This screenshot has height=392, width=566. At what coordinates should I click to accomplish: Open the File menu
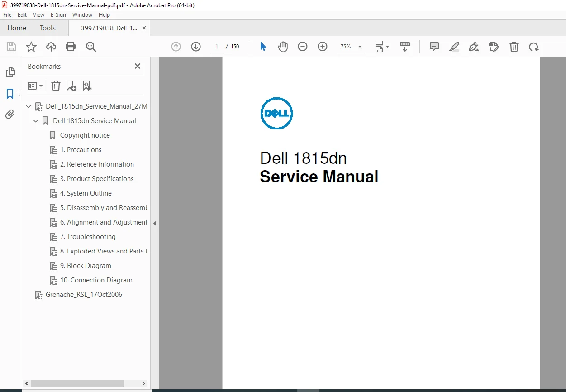coord(7,15)
